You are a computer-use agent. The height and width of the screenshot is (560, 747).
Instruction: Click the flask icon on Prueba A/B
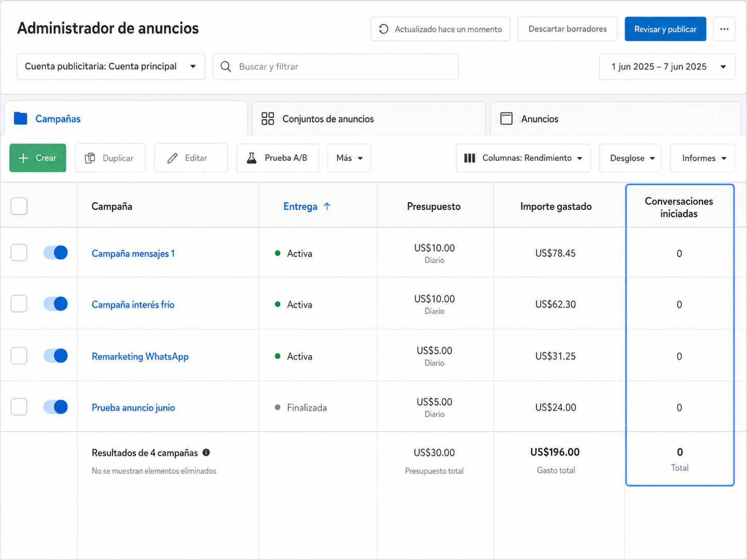[252, 158]
